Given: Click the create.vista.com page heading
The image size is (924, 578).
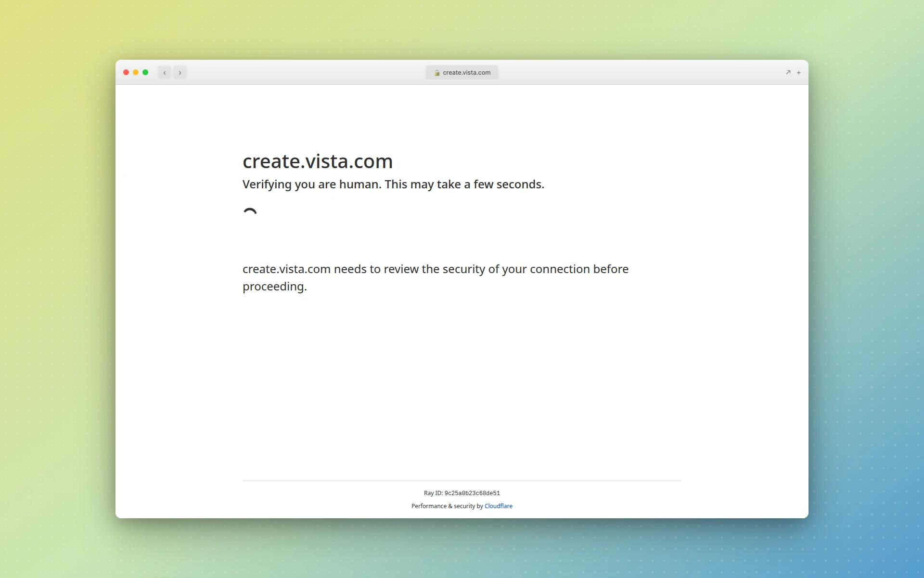Looking at the screenshot, I should 318,161.
